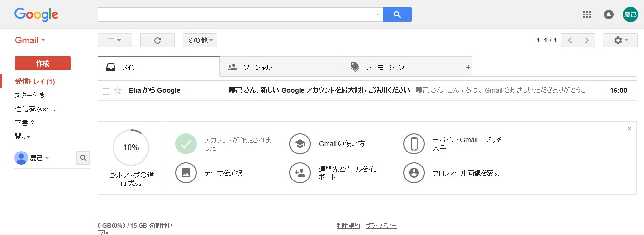Star the Elia から Google message
644x235 pixels.
pyautogui.click(x=118, y=91)
